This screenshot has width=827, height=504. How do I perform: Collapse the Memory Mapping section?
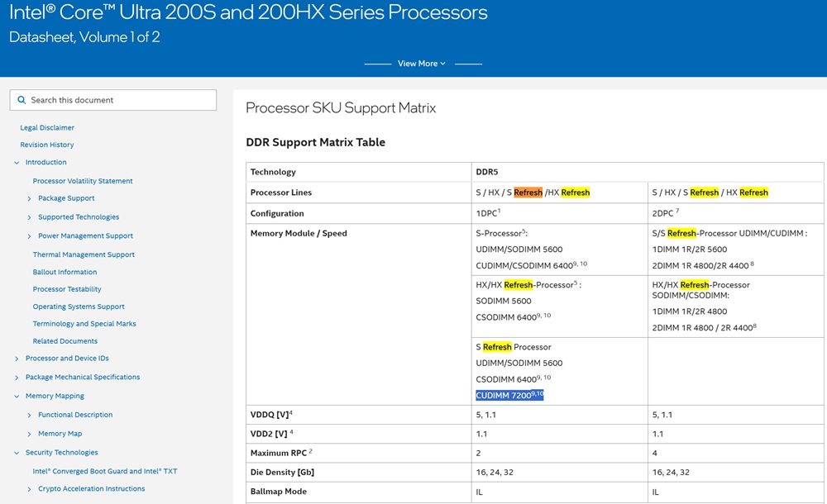[15, 396]
